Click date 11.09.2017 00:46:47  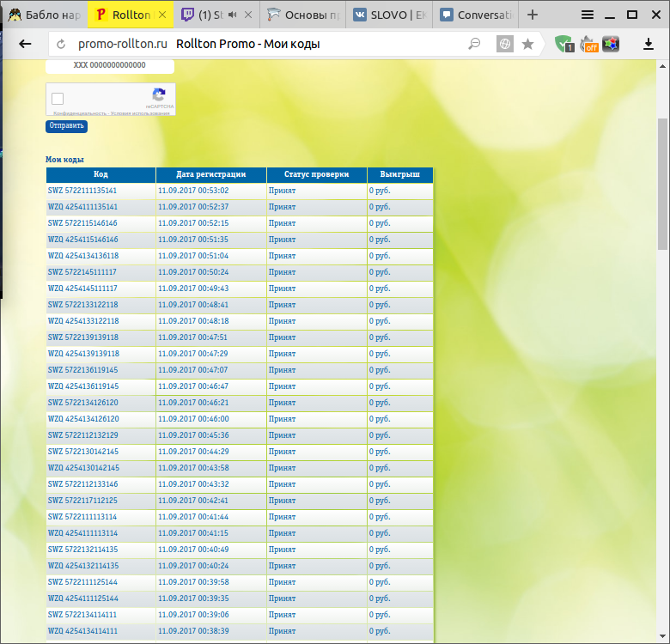coord(193,386)
